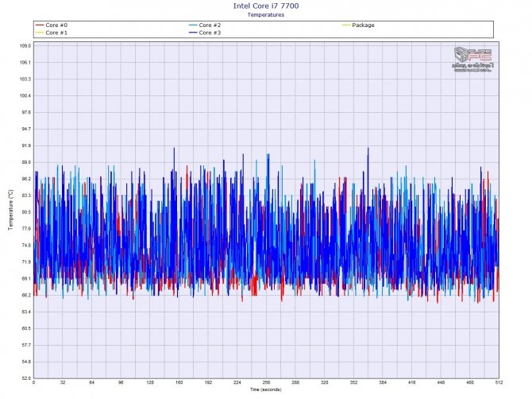Click the 32 time axis tick

tap(63, 382)
